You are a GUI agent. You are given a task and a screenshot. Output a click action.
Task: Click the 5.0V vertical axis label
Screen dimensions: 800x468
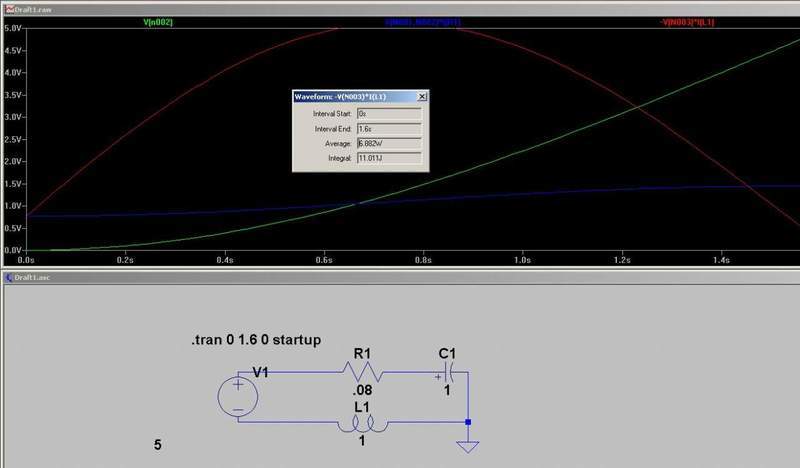[13, 29]
